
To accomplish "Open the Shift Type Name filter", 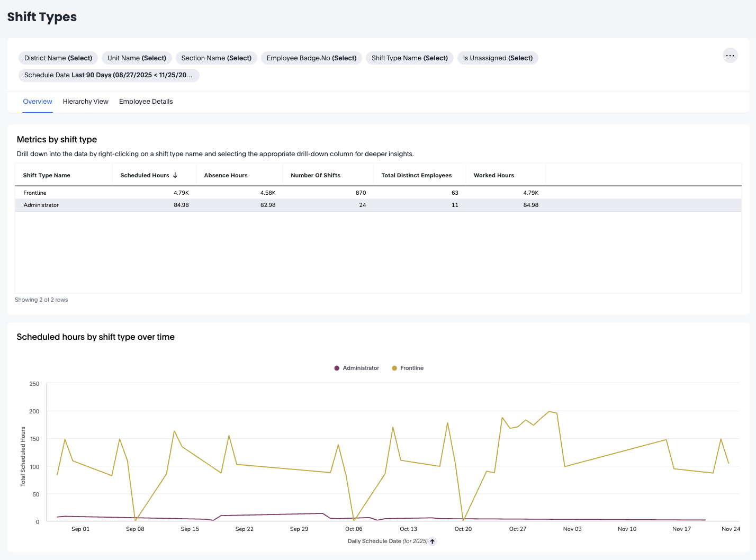I will point(409,58).
